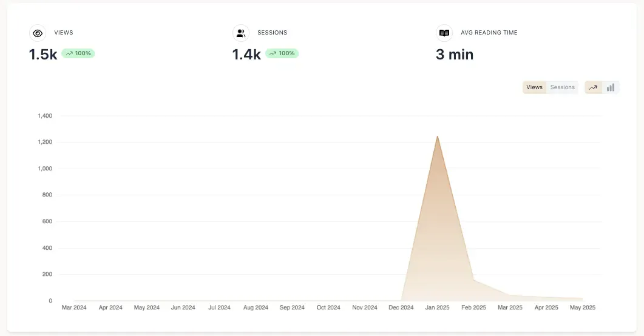
Task: Switch to the line chart view icon
Action: [593, 87]
